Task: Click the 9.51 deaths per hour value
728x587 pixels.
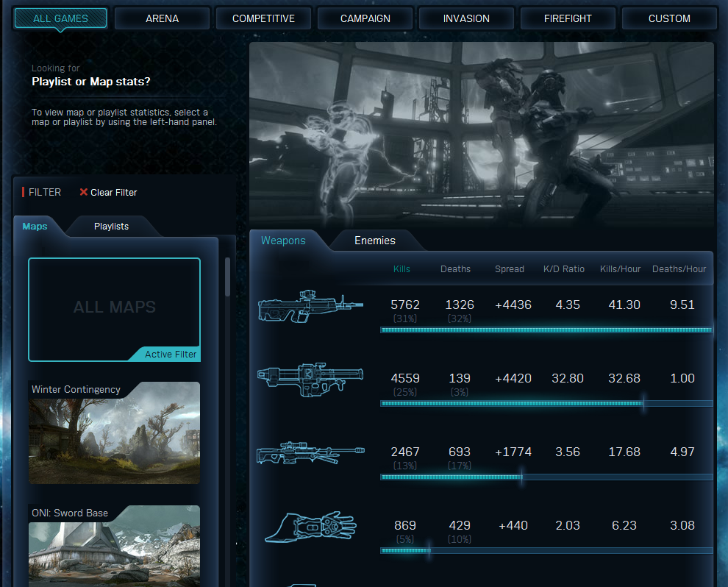Action: coord(682,305)
